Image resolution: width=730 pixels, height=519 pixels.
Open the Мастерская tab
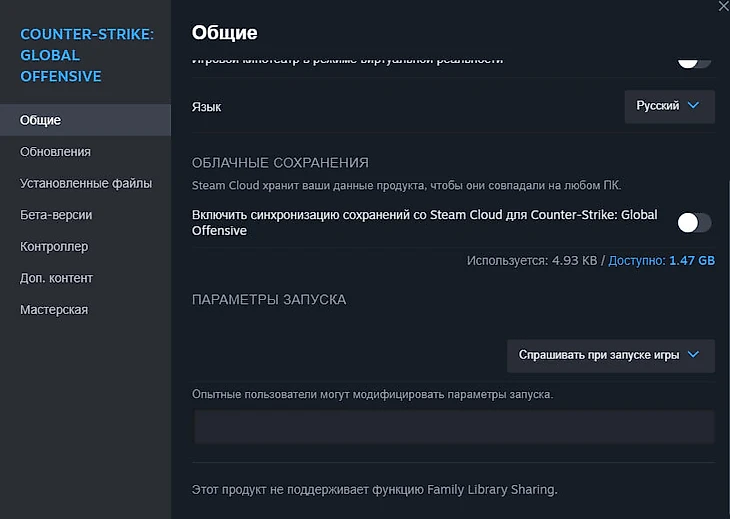tap(54, 310)
